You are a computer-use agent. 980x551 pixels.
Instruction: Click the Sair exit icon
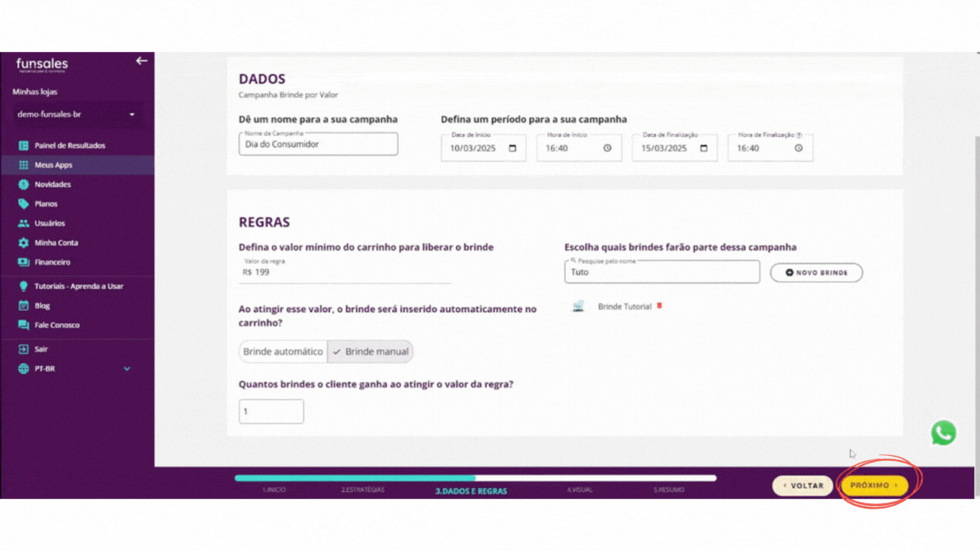23,349
